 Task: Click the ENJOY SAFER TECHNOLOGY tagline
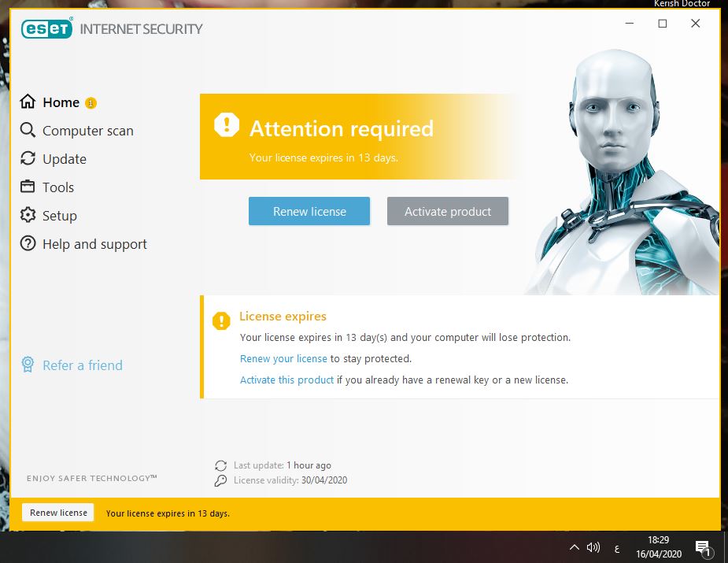pyautogui.click(x=92, y=478)
